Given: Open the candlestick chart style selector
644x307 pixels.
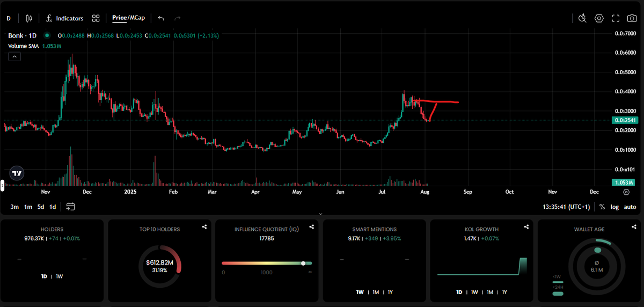Looking at the screenshot, I should pyautogui.click(x=29, y=18).
